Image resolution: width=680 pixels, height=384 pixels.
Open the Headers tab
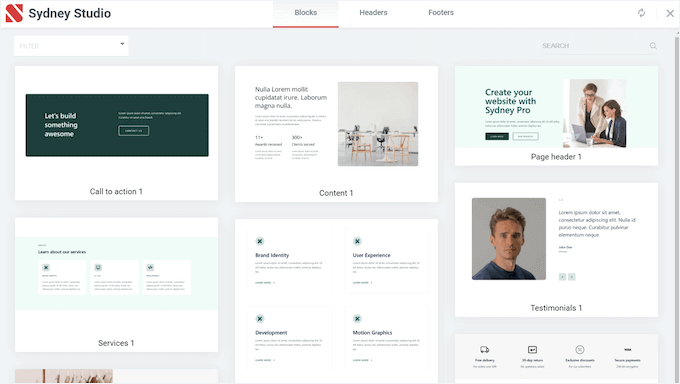373,13
